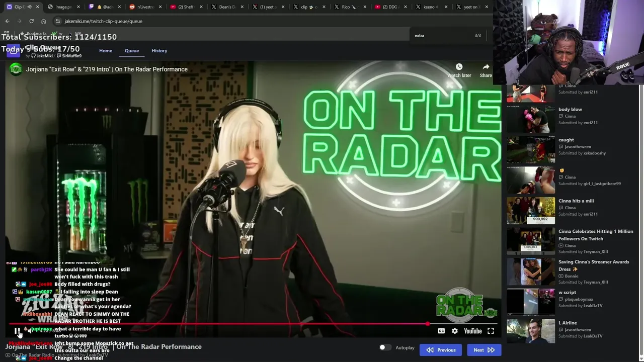Close the image.png tab
Screen dimensions: 644x362
pyautogui.click(x=78, y=7)
